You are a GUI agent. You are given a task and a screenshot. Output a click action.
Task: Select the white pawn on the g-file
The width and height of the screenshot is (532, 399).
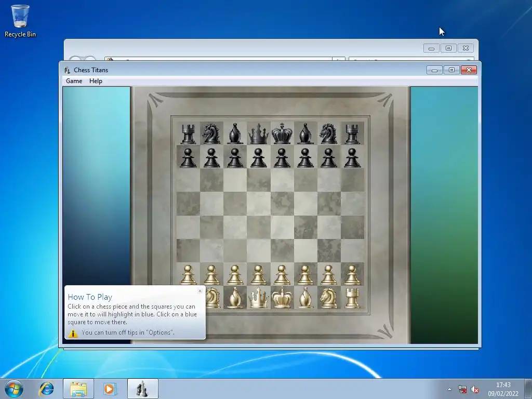[x=328, y=274]
